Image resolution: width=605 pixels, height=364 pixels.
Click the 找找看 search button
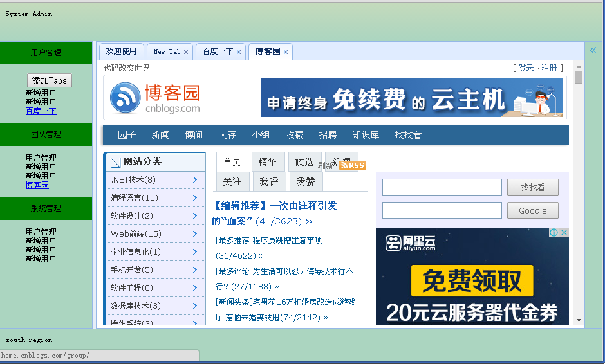point(532,187)
